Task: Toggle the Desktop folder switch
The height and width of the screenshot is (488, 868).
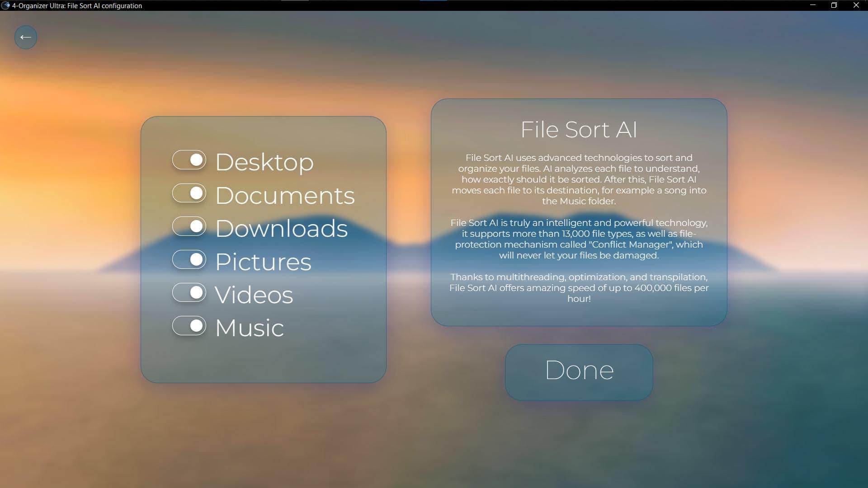Action: click(x=189, y=160)
